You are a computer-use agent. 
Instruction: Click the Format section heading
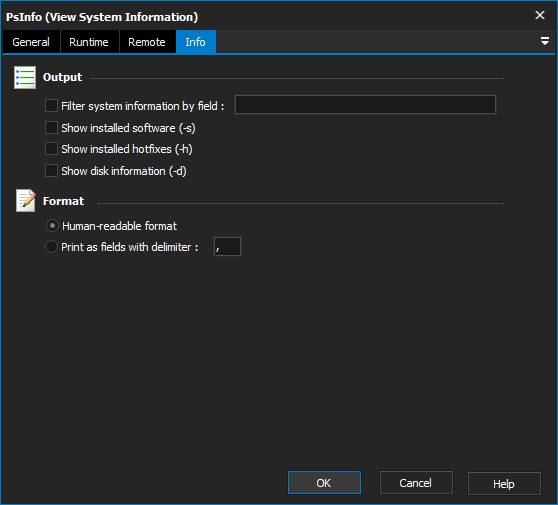click(x=63, y=201)
